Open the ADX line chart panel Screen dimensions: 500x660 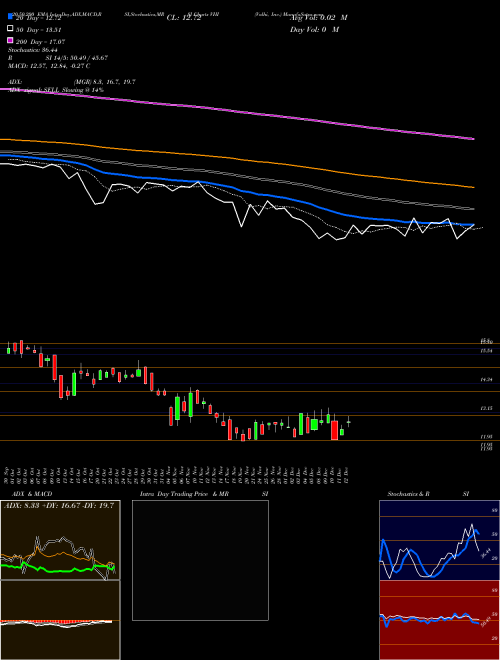(60, 540)
